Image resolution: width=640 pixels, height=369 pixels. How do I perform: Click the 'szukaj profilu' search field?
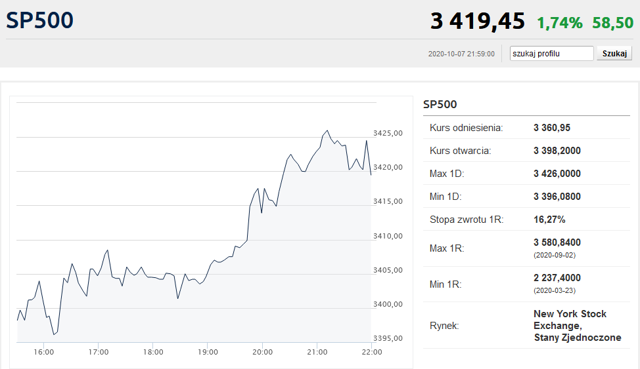tap(551, 53)
